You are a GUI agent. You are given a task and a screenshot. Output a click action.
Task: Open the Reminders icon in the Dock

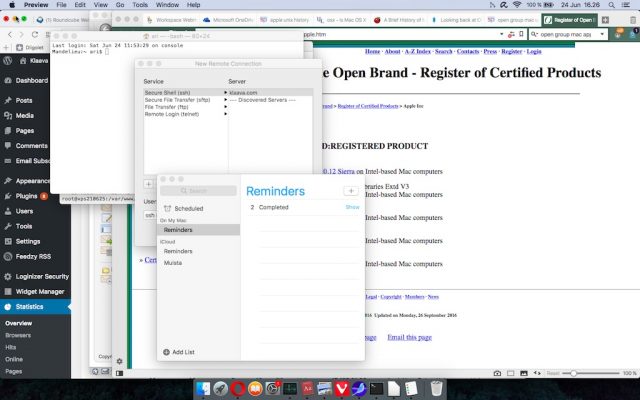pos(411,389)
